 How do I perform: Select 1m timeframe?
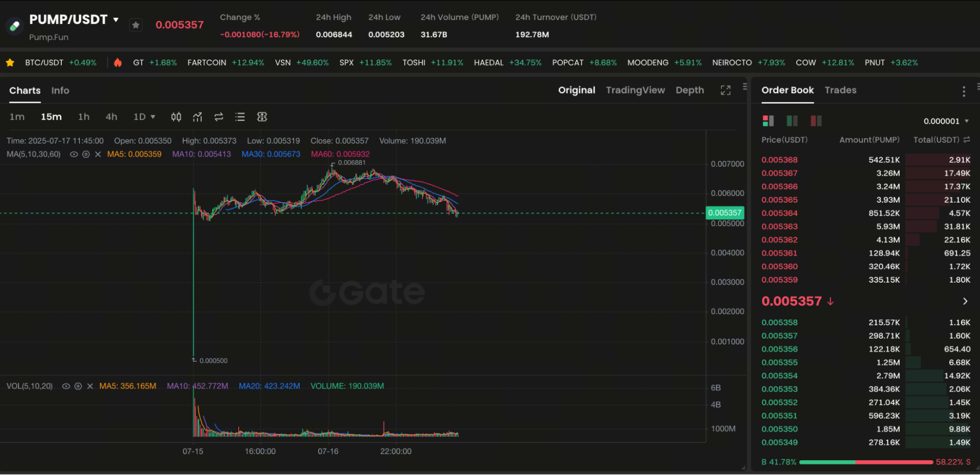point(17,117)
